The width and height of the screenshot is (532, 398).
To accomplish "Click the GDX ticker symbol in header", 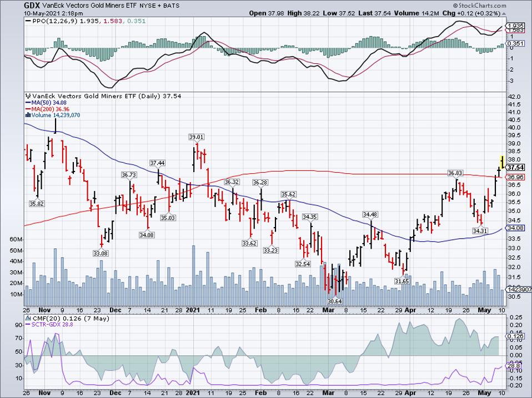I will (33, 6).
